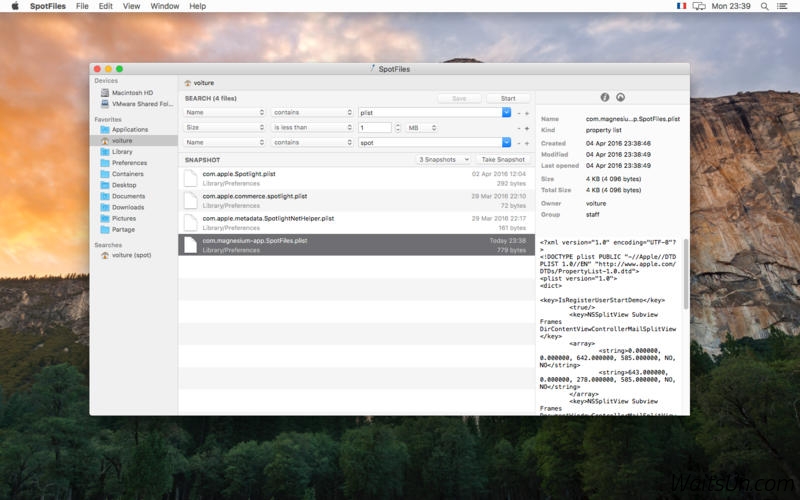Open View menu
This screenshot has width=800, height=500.
tap(131, 6)
